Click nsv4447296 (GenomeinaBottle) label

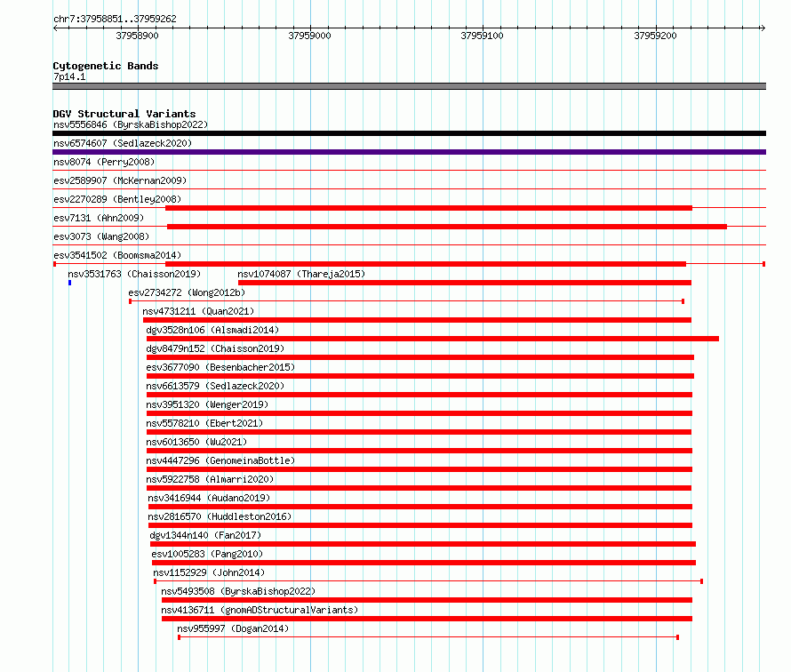tap(220, 460)
